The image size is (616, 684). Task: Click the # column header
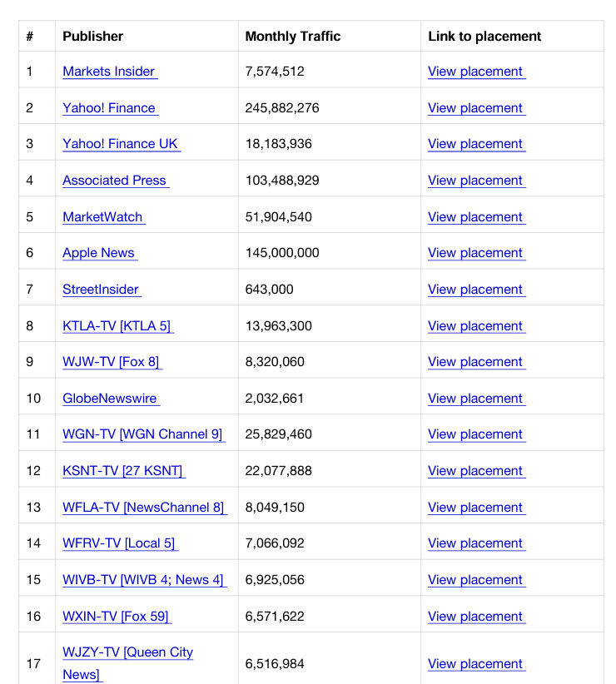[30, 37]
